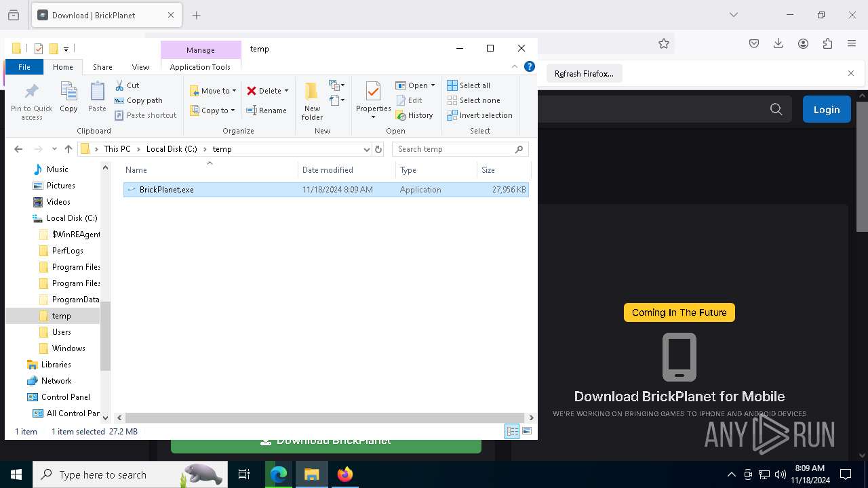The width and height of the screenshot is (868, 488).
Task: Switch to Large icons view layout
Action: point(527,432)
